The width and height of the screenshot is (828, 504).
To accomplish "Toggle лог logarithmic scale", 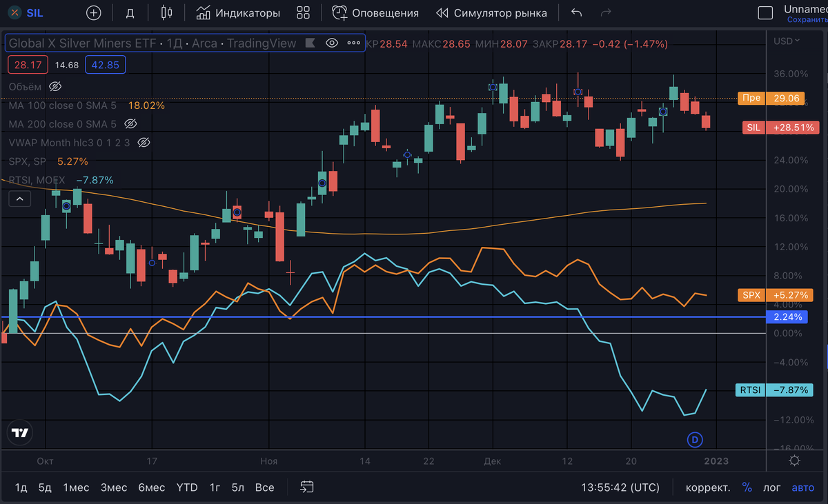I will coord(771,487).
